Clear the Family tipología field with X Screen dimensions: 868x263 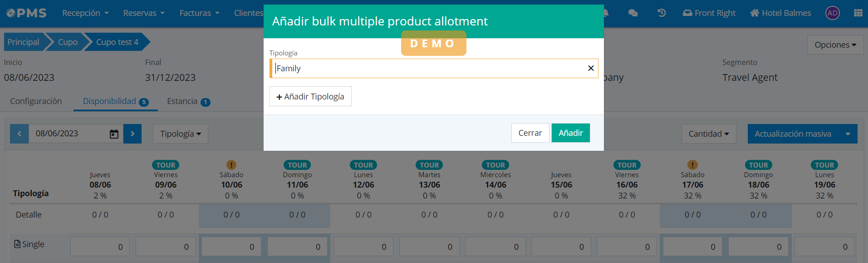(x=591, y=68)
